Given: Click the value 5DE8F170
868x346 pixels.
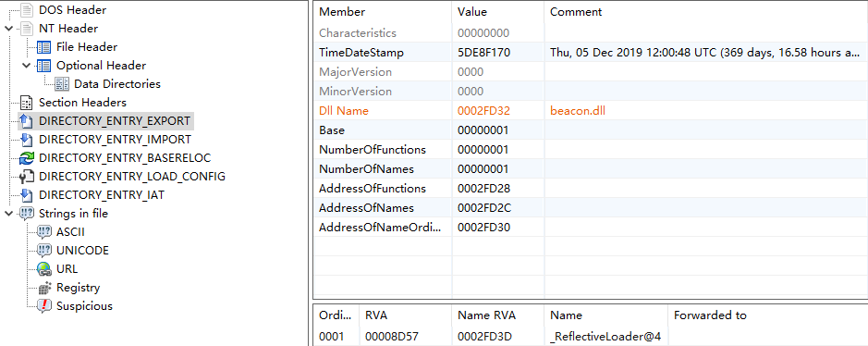Looking at the screenshot, I should point(483,53).
